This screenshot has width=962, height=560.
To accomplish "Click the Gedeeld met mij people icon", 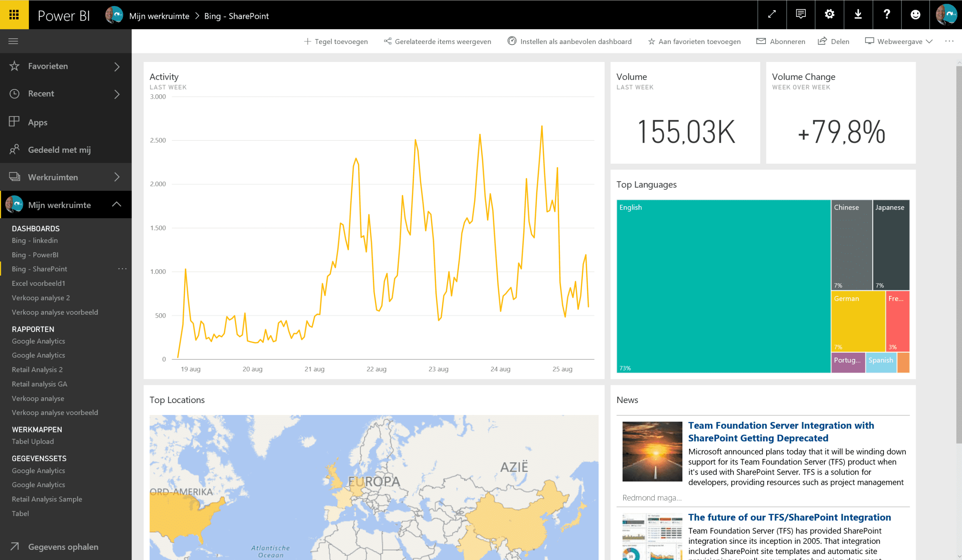I will click(15, 149).
